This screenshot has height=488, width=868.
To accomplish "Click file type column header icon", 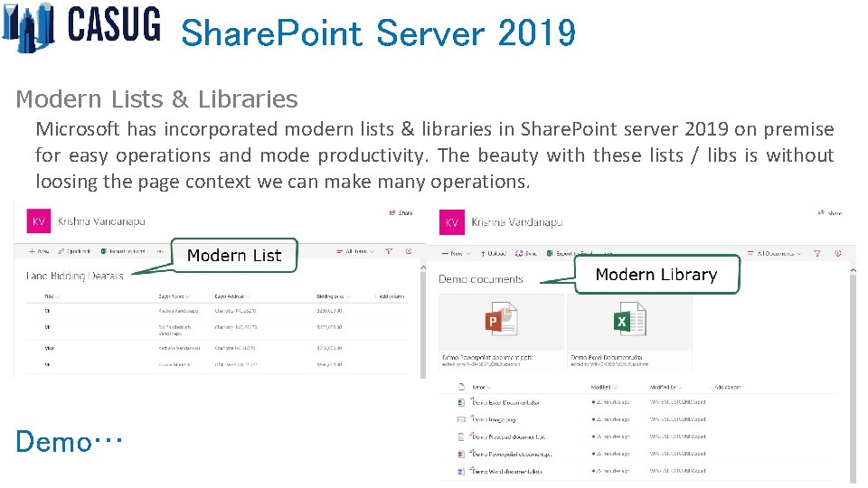I will (x=461, y=387).
